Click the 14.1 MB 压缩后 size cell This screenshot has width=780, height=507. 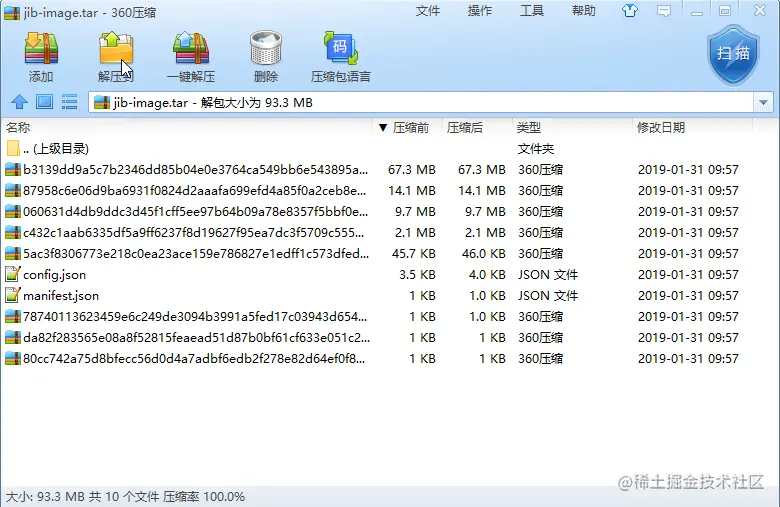click(482, 191)
